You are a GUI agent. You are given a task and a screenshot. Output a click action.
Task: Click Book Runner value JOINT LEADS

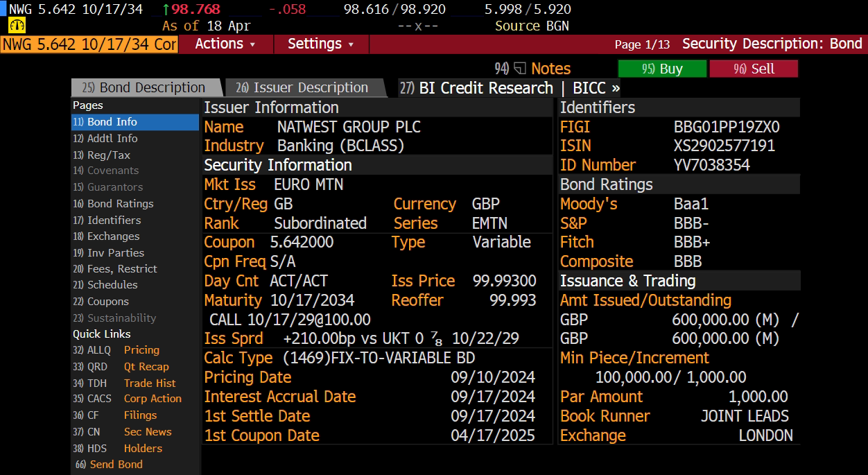click(745, 416)
